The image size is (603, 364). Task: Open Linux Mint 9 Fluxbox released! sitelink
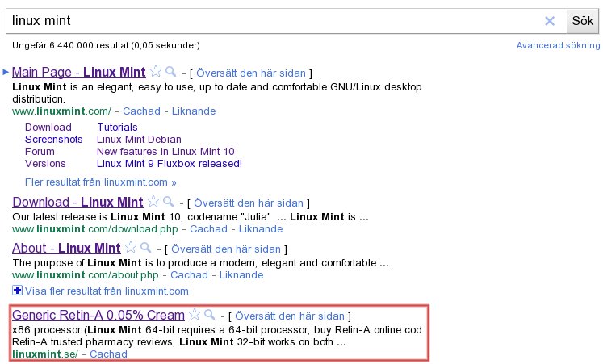pyautogui.click(x=169, y=163)
